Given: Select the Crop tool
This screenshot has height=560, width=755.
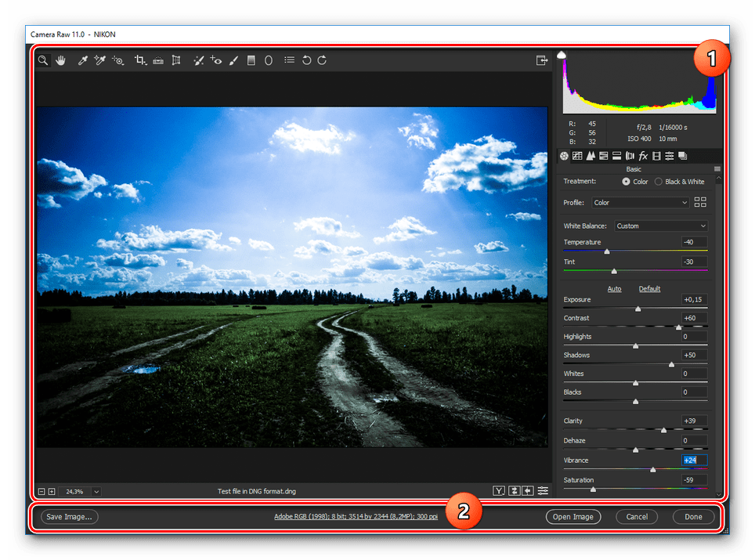Looking at the screenshot, I should coord(140,60).
